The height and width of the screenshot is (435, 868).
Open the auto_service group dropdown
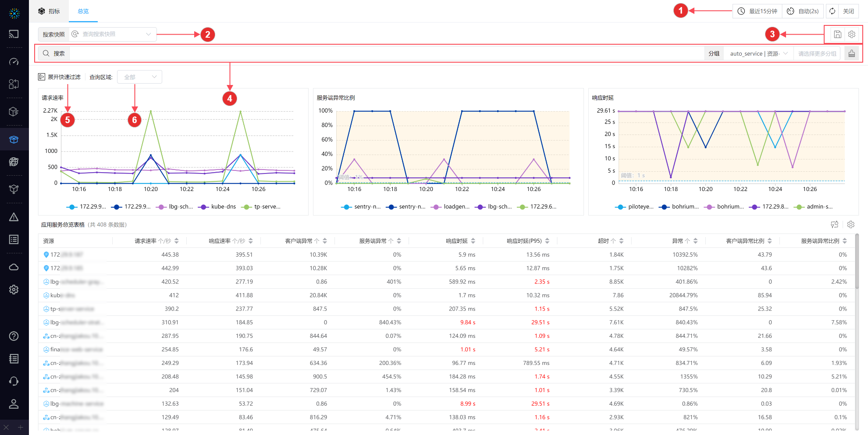coord(758,53)
